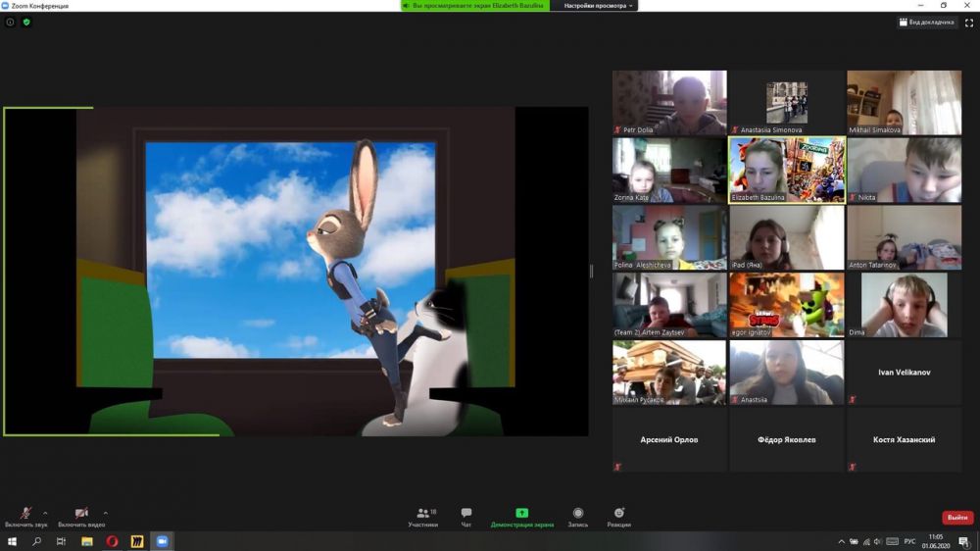Image resolution: width=980 pixels, height=551 pixels.
Task: Click the green encryption shield icon
Action: click(x=26, y=22)
